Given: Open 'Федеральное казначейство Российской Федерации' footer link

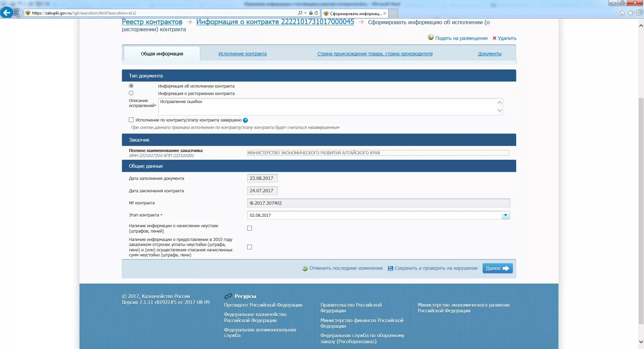Looking at the screenshot, I should 255,317.
